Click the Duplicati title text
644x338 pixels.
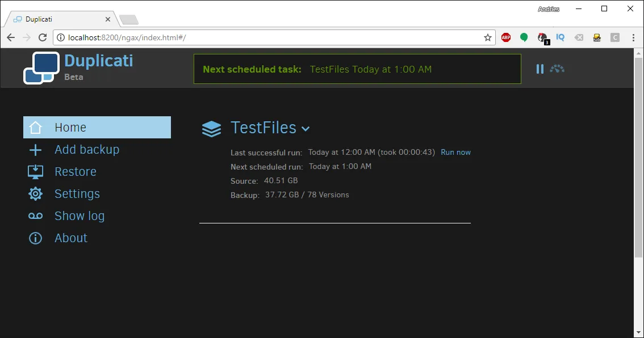(x=99, y=61)
